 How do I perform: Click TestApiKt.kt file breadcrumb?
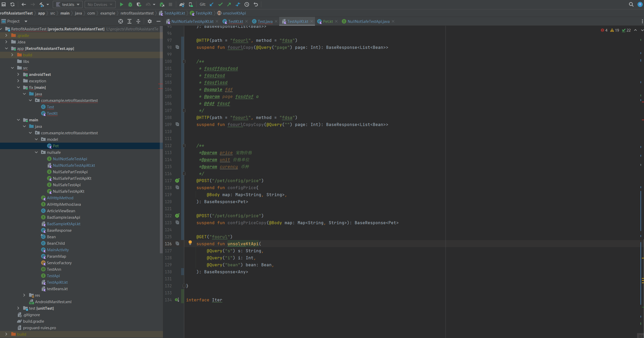click(172, 13)
